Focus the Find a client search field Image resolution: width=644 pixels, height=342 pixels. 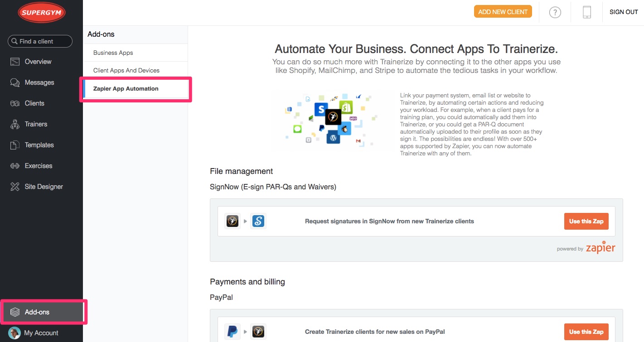point(40,41)
